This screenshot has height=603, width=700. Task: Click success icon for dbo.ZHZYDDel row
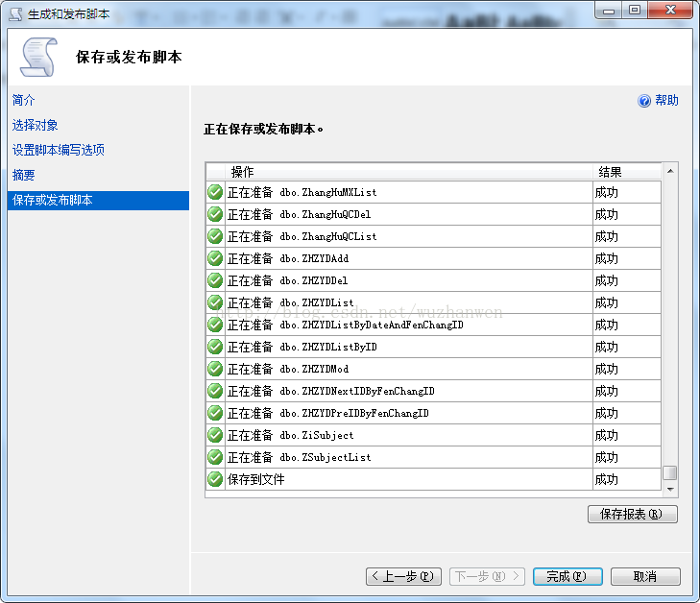click(x=215, y=280)
